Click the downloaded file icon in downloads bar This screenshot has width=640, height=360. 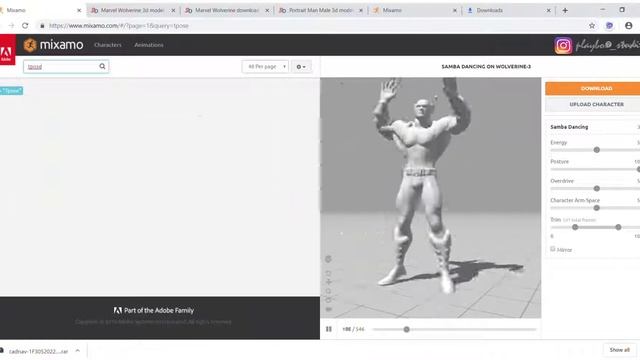click(2, 351)
